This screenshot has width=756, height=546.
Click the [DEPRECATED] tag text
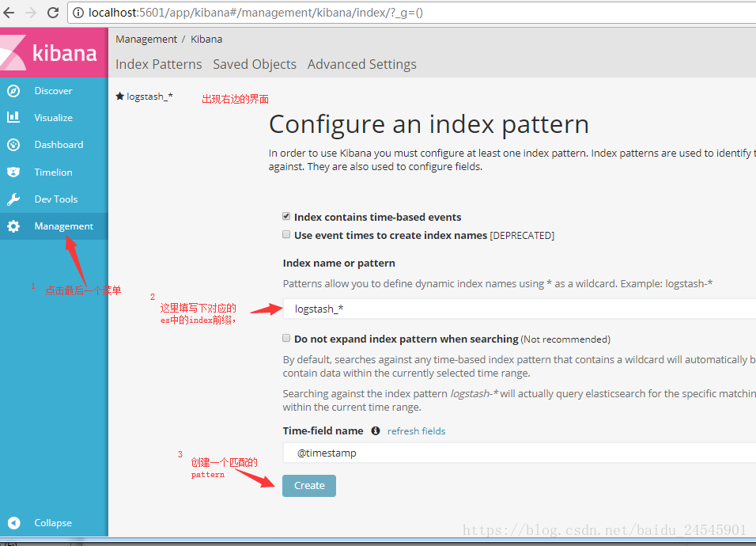(522, 235)
